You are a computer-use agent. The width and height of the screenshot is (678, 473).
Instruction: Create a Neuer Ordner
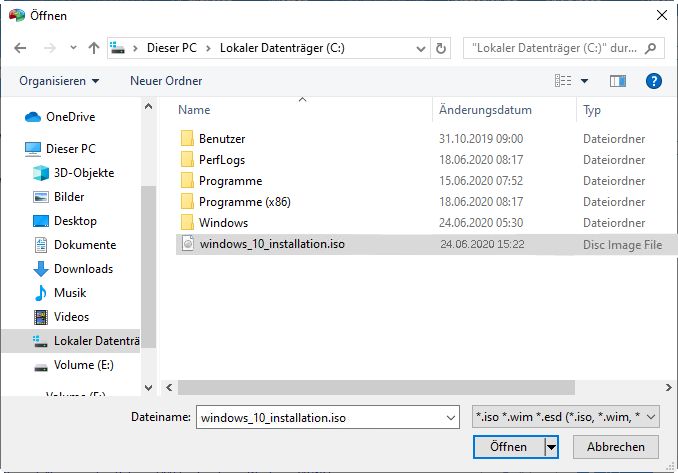pos(166,81)
